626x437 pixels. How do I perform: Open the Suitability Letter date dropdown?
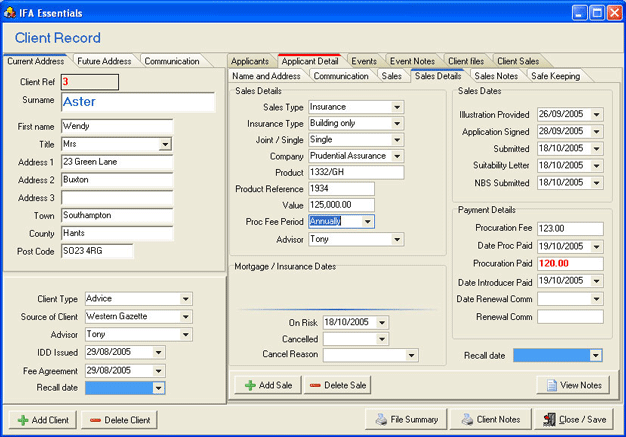point(596,166)
